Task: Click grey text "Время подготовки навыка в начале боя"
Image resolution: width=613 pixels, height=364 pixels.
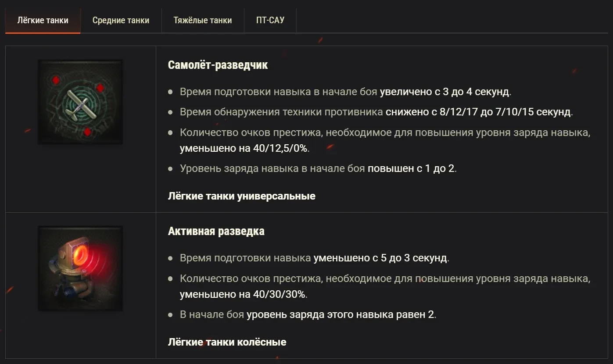Action: pos(278,92)
